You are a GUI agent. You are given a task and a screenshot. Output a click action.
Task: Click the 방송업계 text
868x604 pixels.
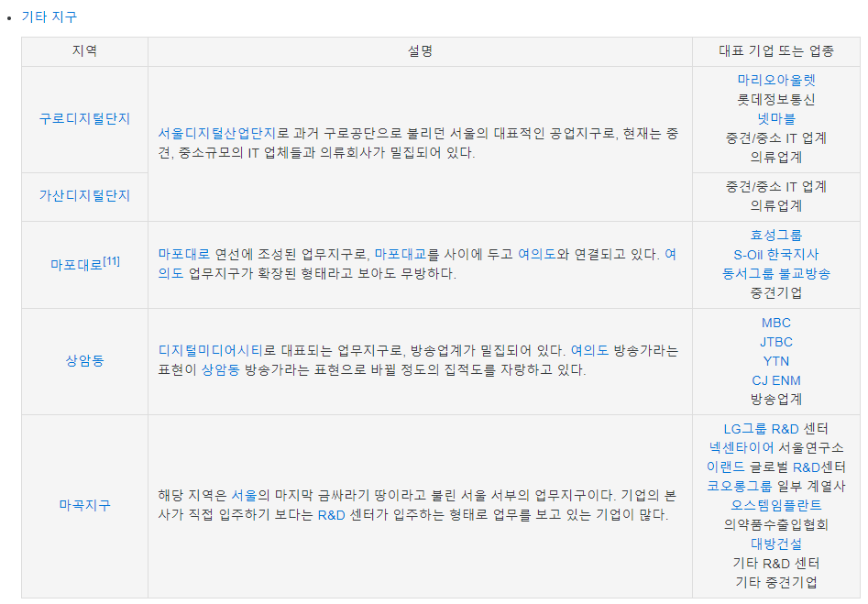[x=776, y=400]
